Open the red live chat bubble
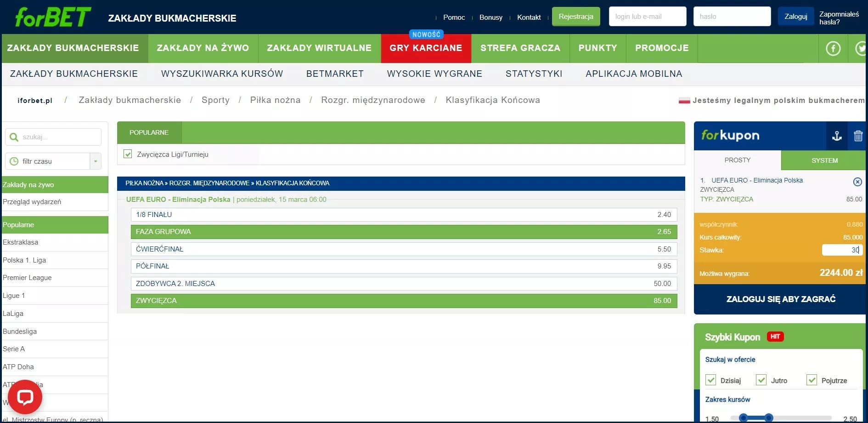Screen dimensions: 868x423 point(25,397)
